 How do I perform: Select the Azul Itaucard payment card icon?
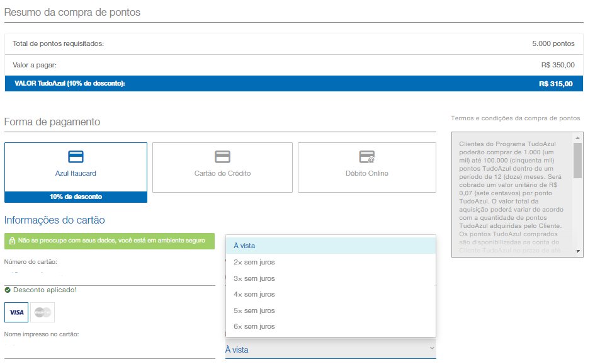76,157
